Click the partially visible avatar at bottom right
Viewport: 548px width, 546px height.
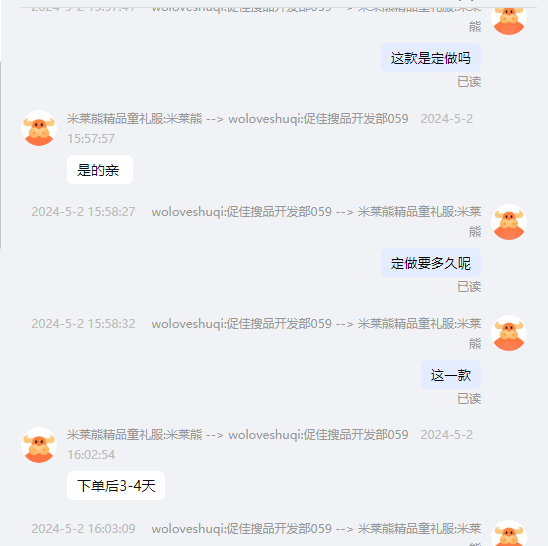[509, 533]
